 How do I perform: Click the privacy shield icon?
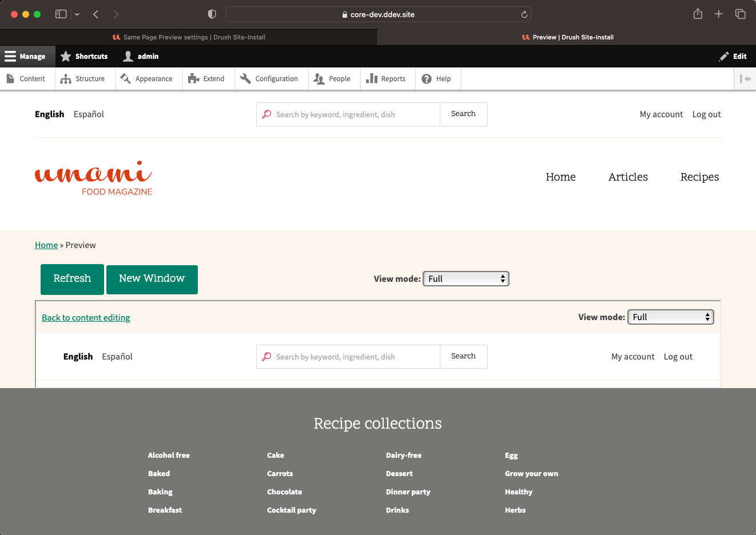tap(212, 14)
